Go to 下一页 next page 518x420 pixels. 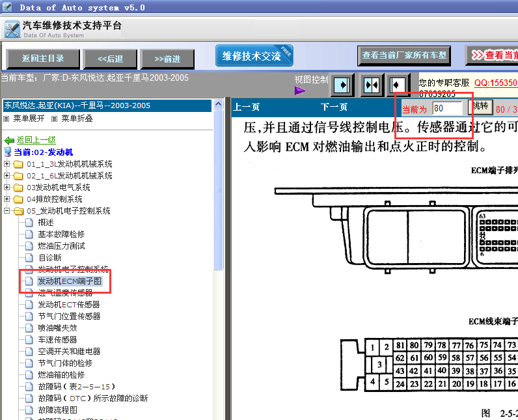tap(334, 107)
